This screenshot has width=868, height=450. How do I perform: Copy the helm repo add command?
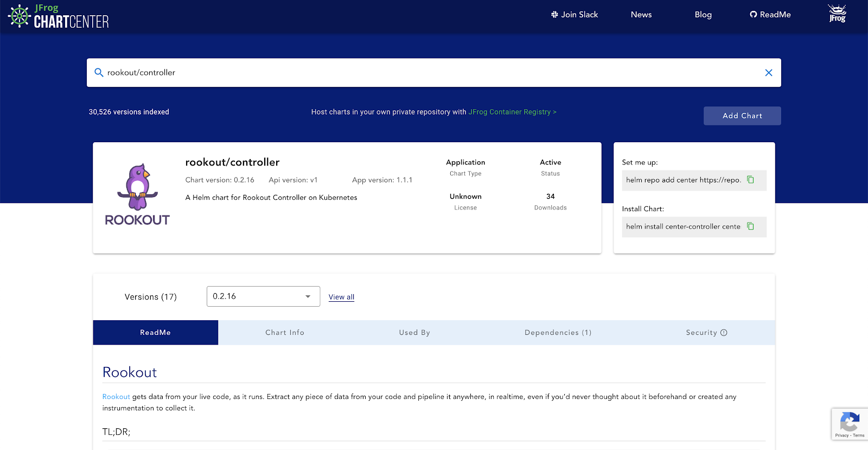coord(750,180)
